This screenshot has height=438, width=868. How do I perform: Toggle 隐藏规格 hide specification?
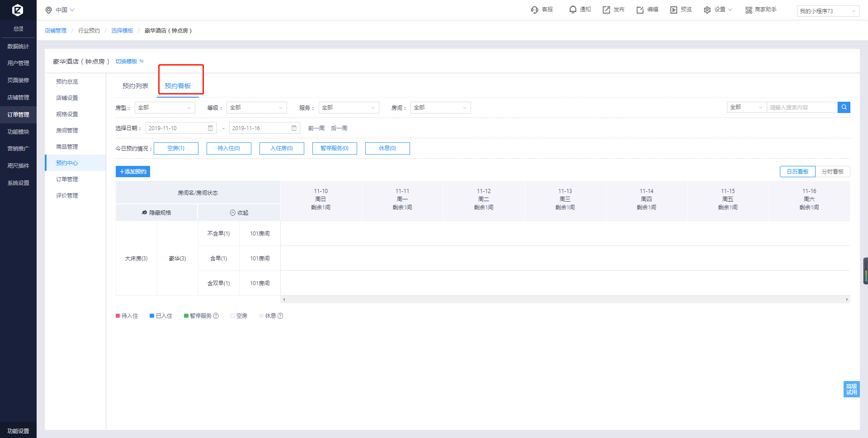pos(156,212)
